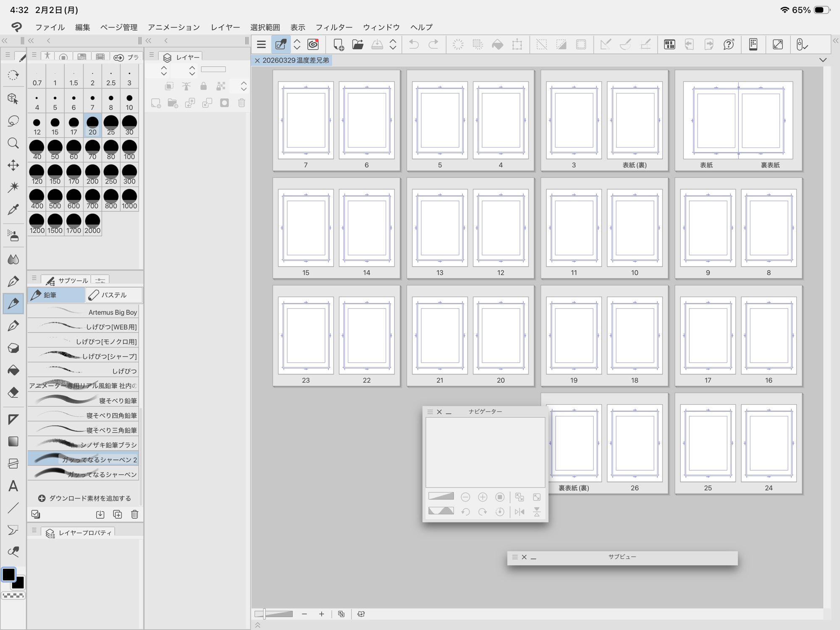
Task: Click the main black color swatch
Action: pyautogui.click(x=8, y=575)
